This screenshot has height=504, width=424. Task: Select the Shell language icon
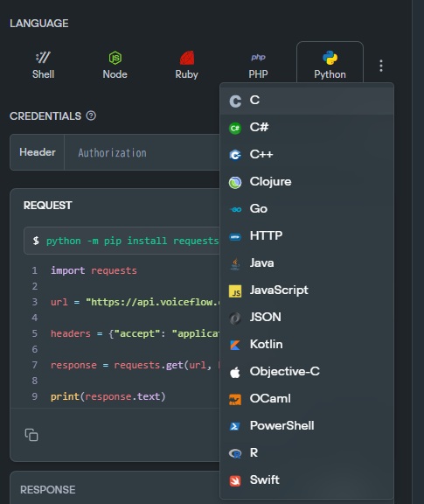point(43,58)
